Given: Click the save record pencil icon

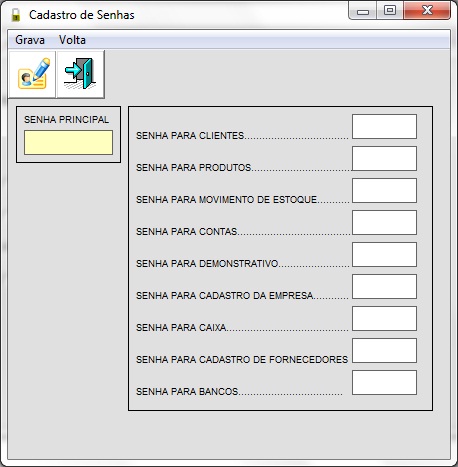Looking at the screenshot, I should [x=32, y=74].
